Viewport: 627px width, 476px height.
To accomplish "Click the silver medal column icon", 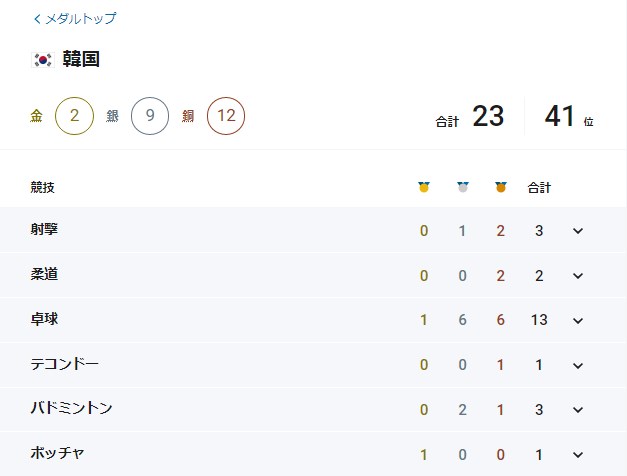I will point(462,187).
